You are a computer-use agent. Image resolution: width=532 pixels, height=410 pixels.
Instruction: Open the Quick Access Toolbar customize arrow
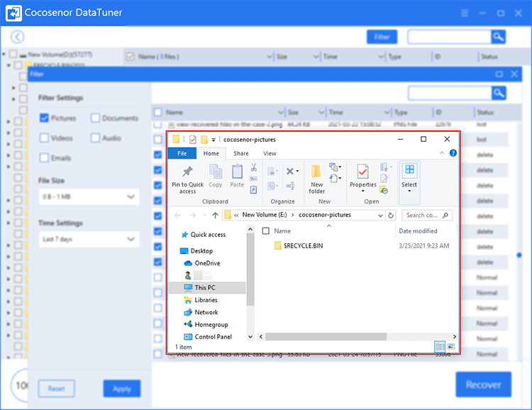tap(214, 140)
